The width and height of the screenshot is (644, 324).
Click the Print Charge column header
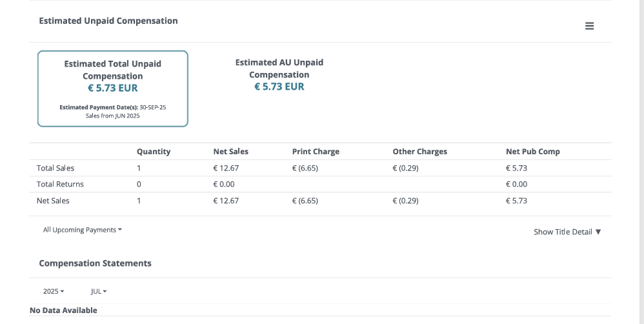tap(316, 152)
